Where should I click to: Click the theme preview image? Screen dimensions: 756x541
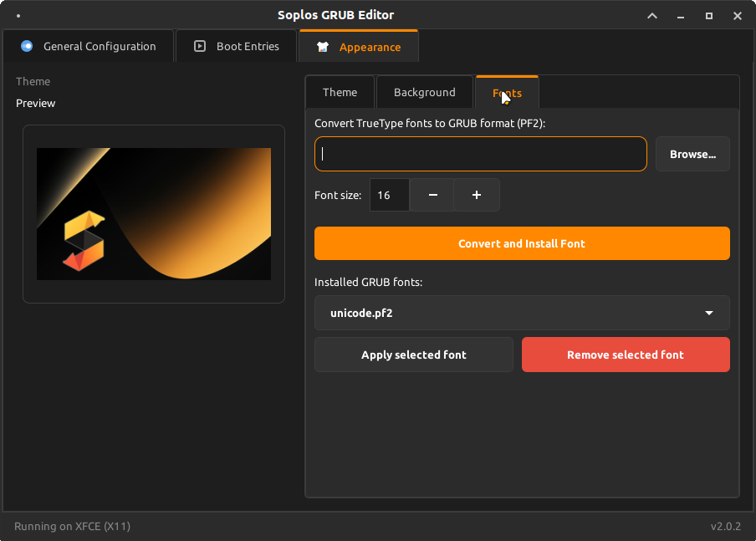coord(154,214)
